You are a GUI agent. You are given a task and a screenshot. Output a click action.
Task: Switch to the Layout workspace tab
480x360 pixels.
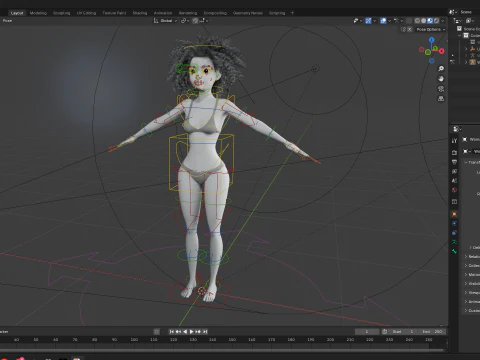click(x=17, y=13)
